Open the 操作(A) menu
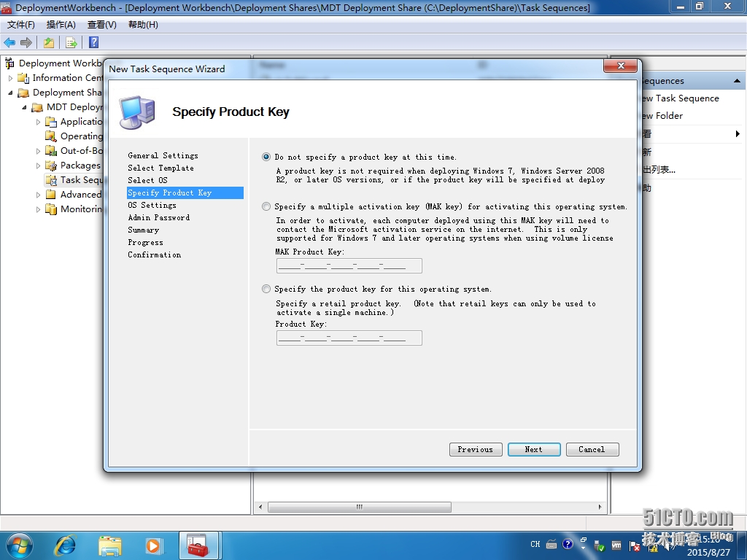 pos(61,25)
